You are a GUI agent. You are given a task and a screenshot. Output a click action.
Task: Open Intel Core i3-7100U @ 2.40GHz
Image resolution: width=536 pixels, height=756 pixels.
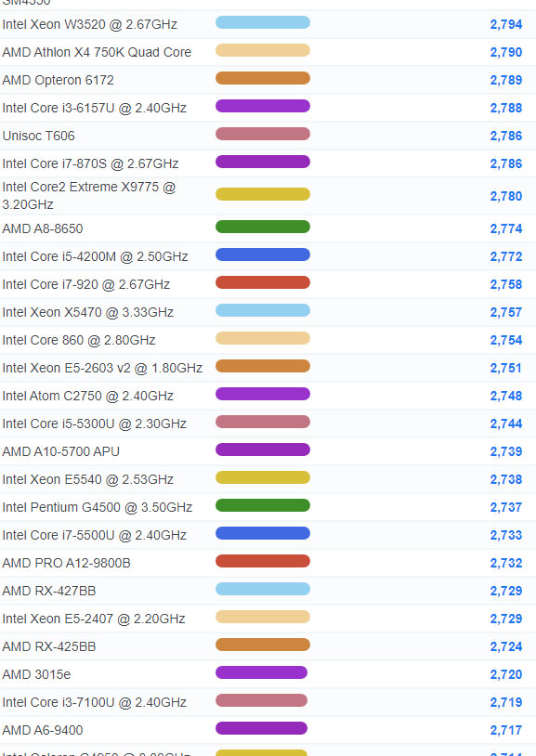click(x=94, y=703)
